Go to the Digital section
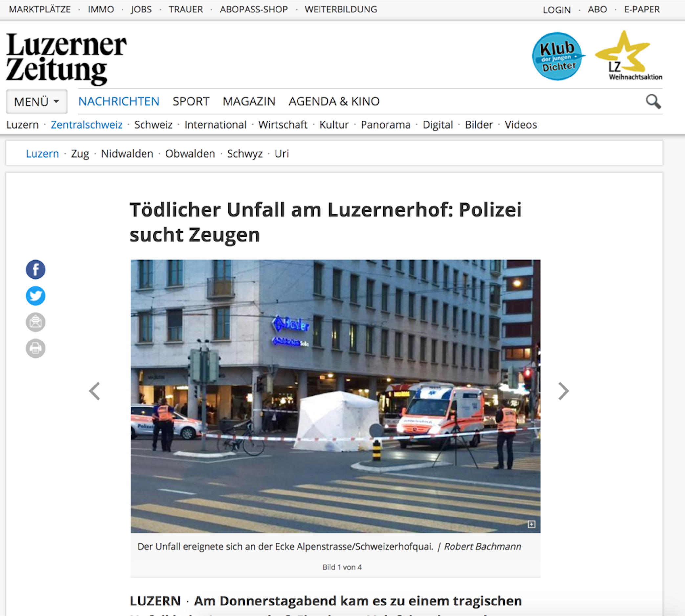The height and width of the screenshot is (616, 685). tap(438, 125)
